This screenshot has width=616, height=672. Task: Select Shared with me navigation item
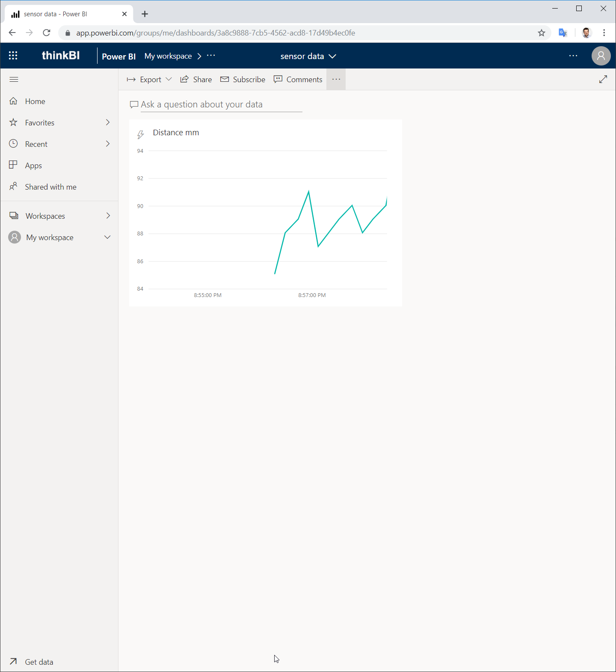(x=59, y=187)
